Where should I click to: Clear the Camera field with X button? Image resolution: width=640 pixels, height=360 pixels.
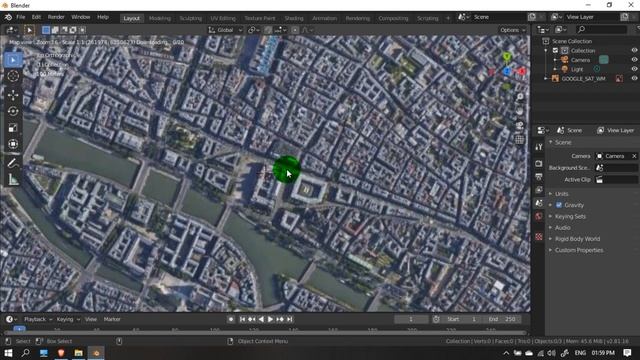634,156
